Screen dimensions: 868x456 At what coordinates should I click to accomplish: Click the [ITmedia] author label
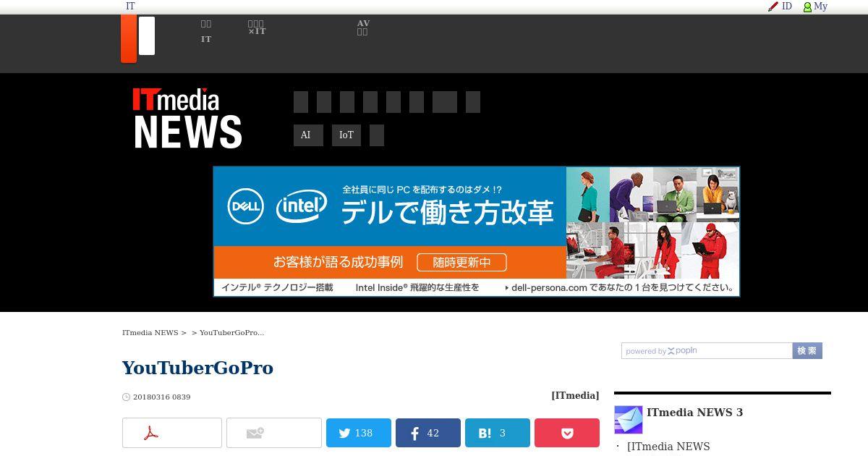click(x=575, y=395)
